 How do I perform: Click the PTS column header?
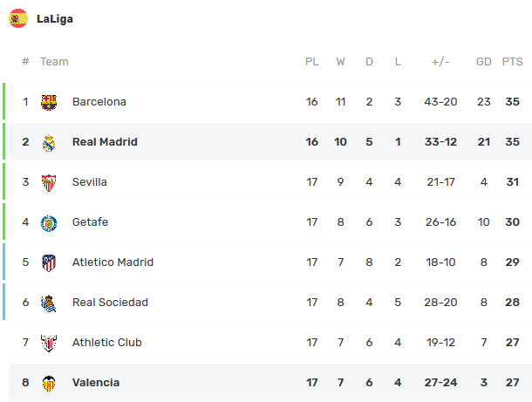click(512, 62)
